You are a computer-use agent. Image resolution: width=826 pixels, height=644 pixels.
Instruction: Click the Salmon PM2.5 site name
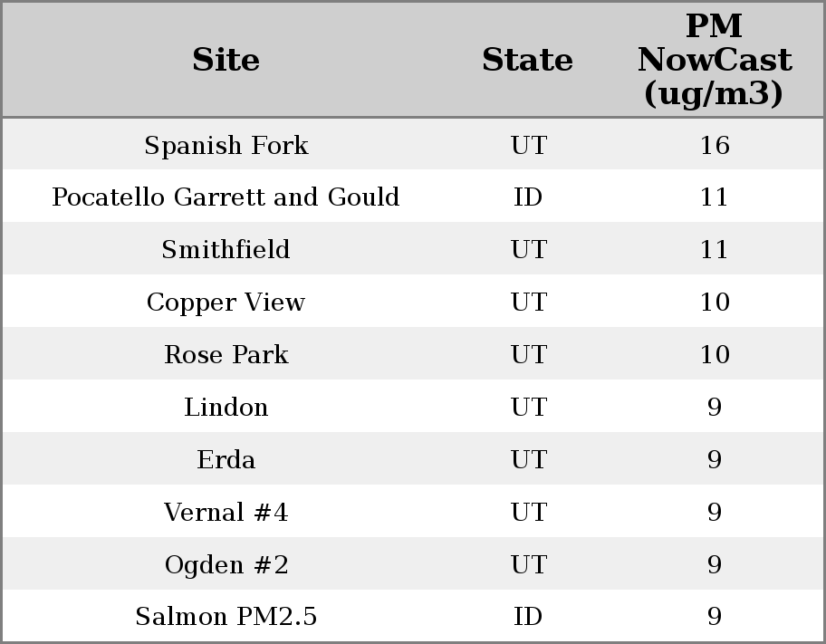(226, 617)
